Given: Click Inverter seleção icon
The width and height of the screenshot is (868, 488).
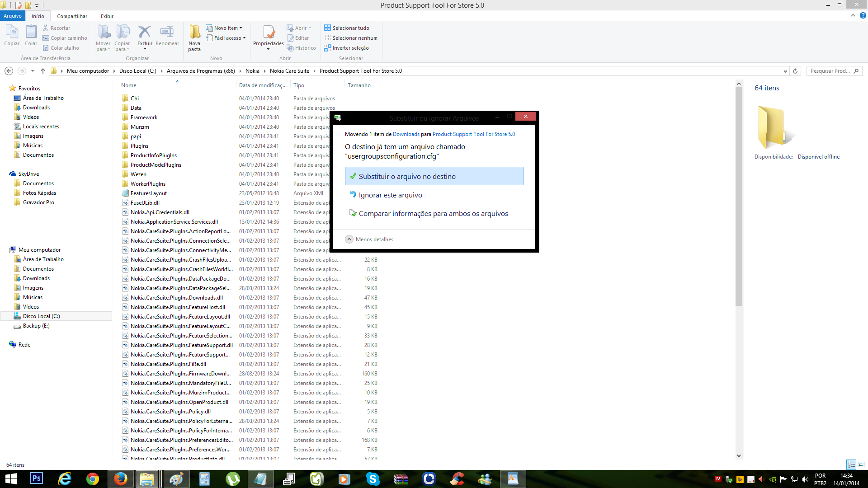Looking at the screenshot, I should [328, 48].
